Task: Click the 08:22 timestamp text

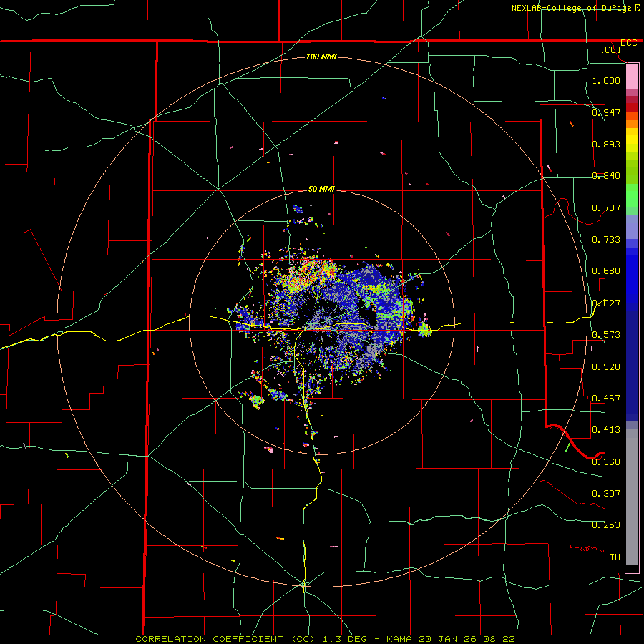Action: click(500, 639)
